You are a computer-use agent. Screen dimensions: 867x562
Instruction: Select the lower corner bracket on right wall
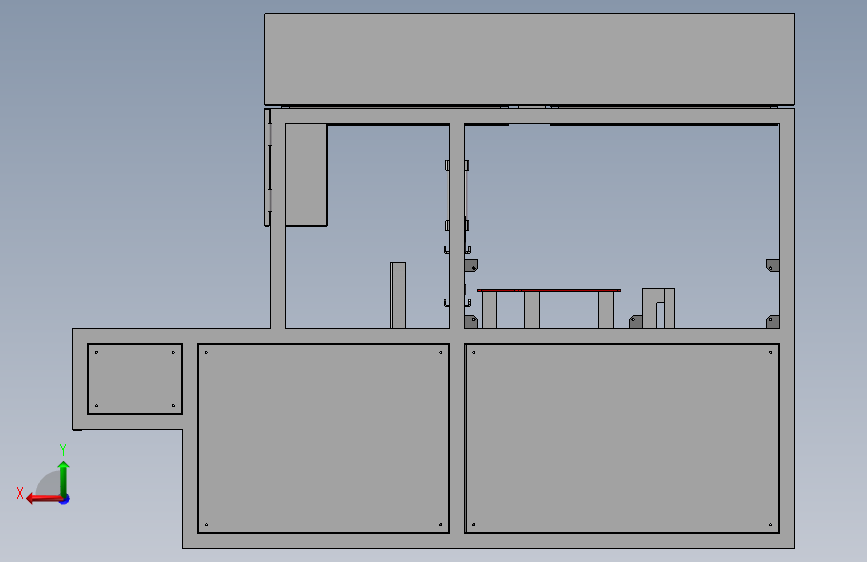[x=772, y=322]
